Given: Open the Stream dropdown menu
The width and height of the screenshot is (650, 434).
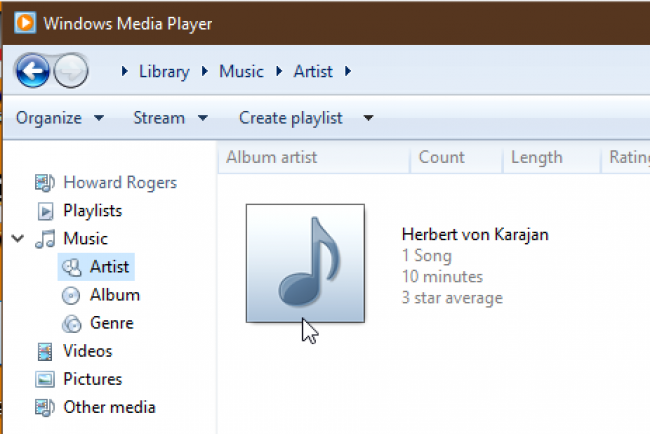Looking at the screenshot, I should coord(170,118).
